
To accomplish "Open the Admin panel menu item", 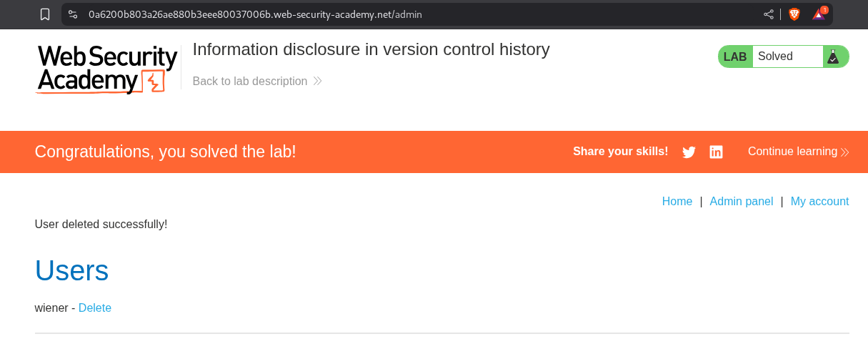I will tap(741, 202).
